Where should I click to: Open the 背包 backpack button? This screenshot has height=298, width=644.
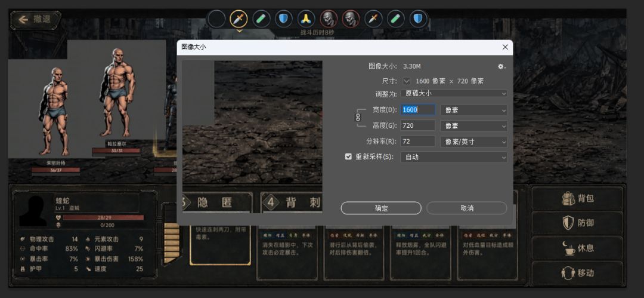click(577, 198)
